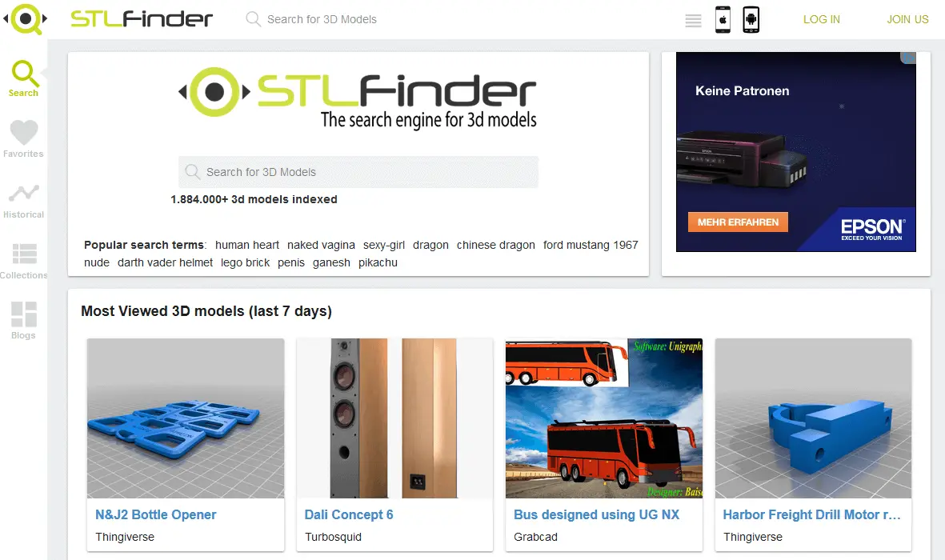This screenshot has height=560, width=945.
Task: Open the Blogs grid icon
Action: pos(24,314)
